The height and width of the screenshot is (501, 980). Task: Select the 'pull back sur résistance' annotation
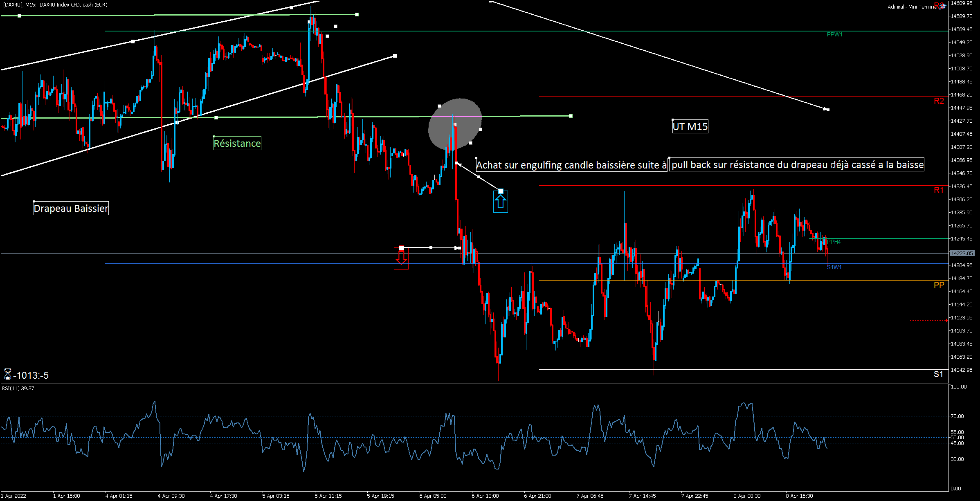point(797,165)
